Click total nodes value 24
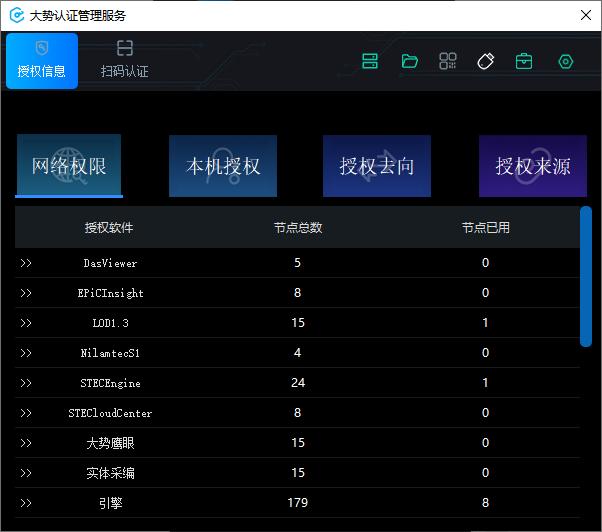This screenshot has width=602, height=532. pyautogui.click(x=298, y=383)
